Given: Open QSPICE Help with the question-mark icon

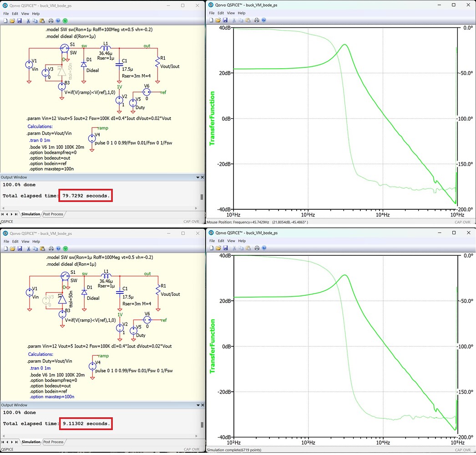Looking at the screenshot, I should (57, 20).
